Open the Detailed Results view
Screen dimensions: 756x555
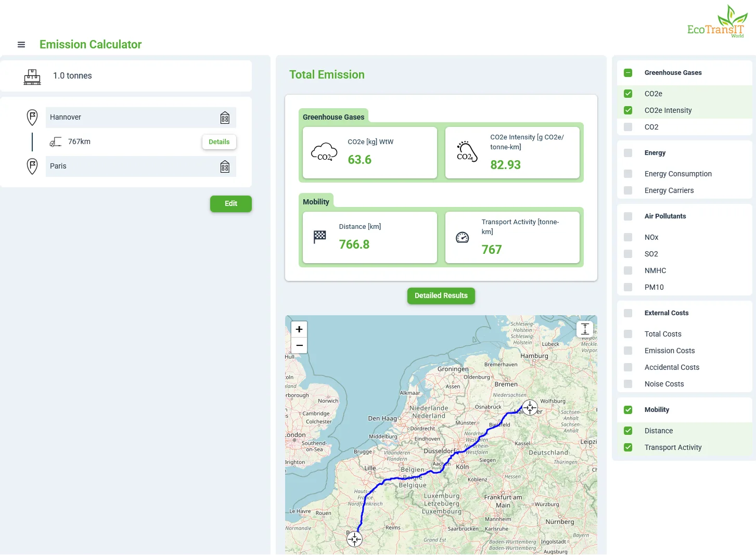(x=441, y=295)
